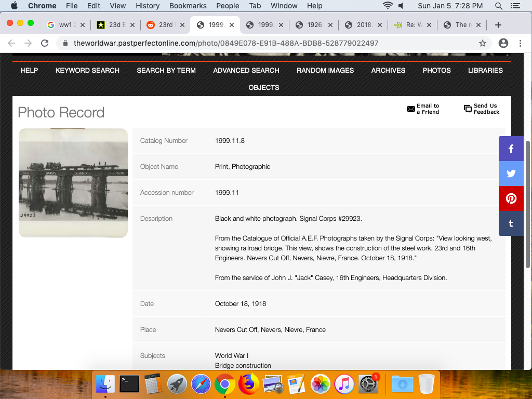Launch Firefox from the Dock
This screenshot has width=532, height=399.
(249, 384)
